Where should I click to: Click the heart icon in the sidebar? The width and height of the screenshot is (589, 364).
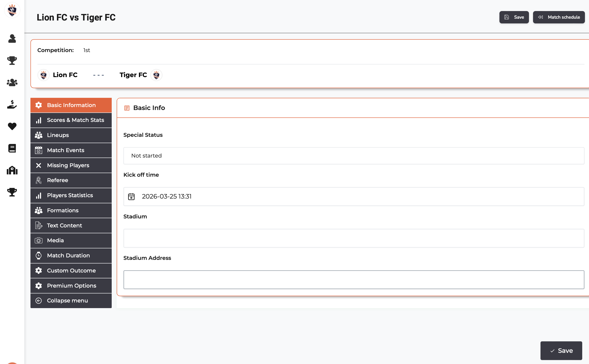[12, 126]
